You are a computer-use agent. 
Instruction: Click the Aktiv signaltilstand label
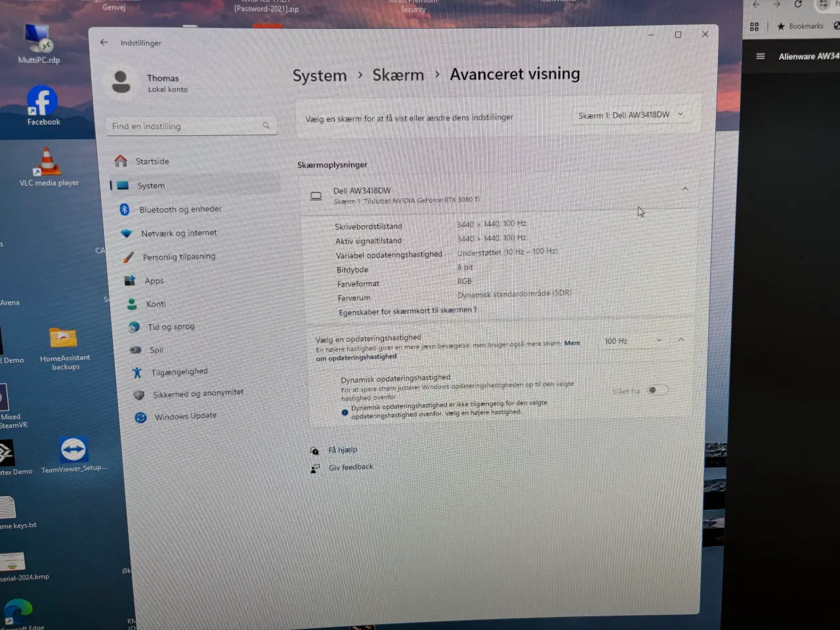(368, 241)
